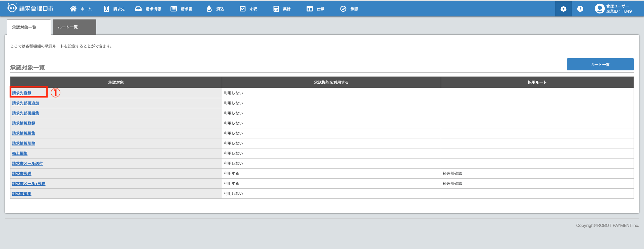This screenshot has height=249, width=644.
Task: Select the 承認対象一覧 tab
Action: tap(29, 27)
